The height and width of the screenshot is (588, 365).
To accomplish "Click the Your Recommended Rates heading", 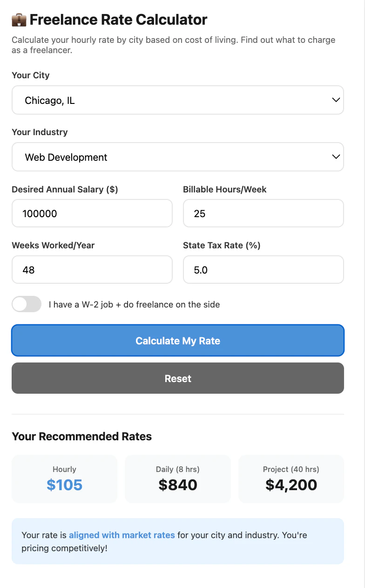I will pyautogui.click(x=81, y=437).
